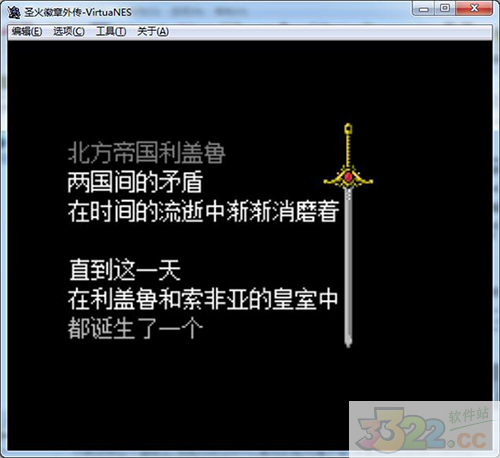Open the 工具(T) menu
Image resolution: width=500 pixels, height=458 pixels.
111,32
